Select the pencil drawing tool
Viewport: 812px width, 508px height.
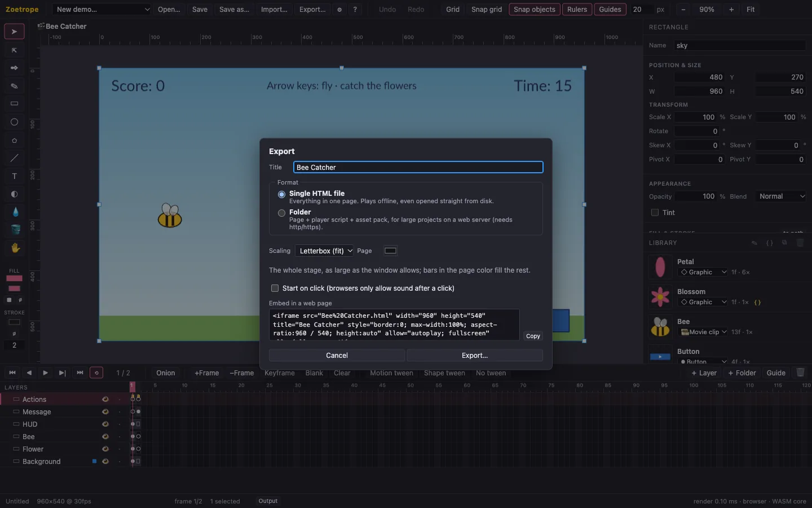click(x=14, y=86)
